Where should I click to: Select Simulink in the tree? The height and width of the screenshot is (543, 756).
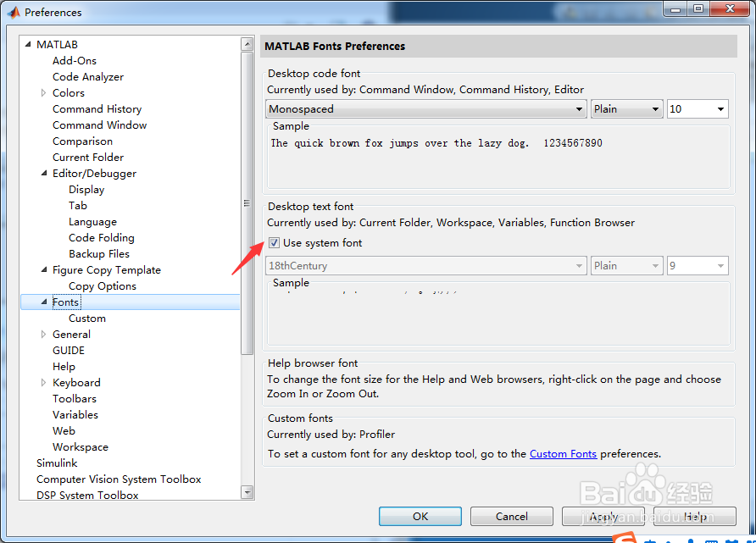click(57, 463)
